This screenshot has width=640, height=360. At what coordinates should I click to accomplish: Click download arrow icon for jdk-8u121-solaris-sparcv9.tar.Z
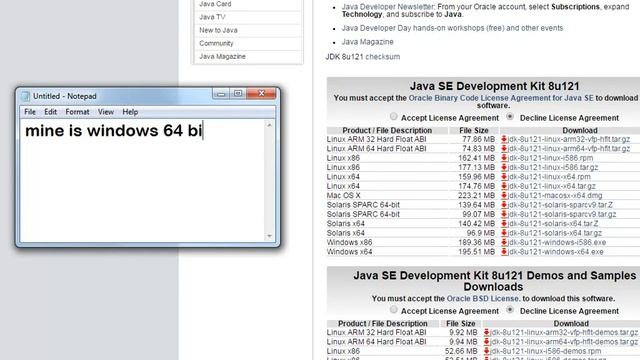(x=504, y=205)
